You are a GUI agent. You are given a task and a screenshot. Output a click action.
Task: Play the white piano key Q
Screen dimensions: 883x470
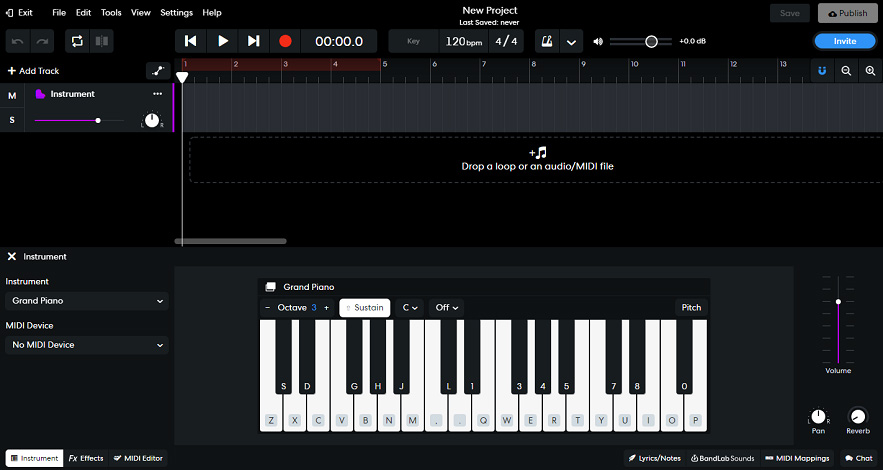pos(483,420)
